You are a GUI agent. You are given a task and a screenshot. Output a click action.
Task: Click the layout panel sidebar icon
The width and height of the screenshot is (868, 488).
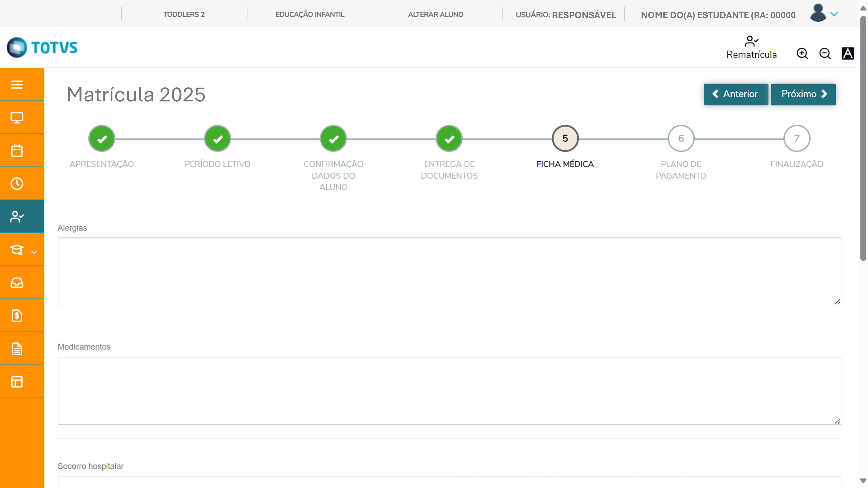(x=17, y=382)
